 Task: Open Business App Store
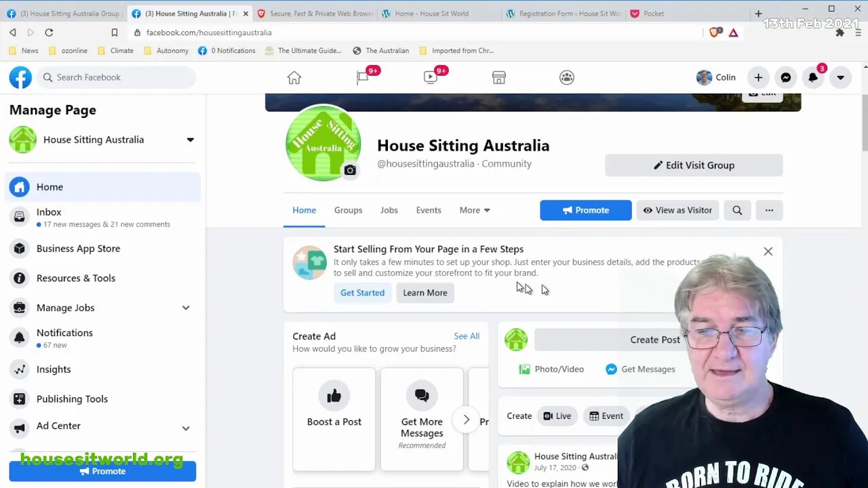[102, 249]
